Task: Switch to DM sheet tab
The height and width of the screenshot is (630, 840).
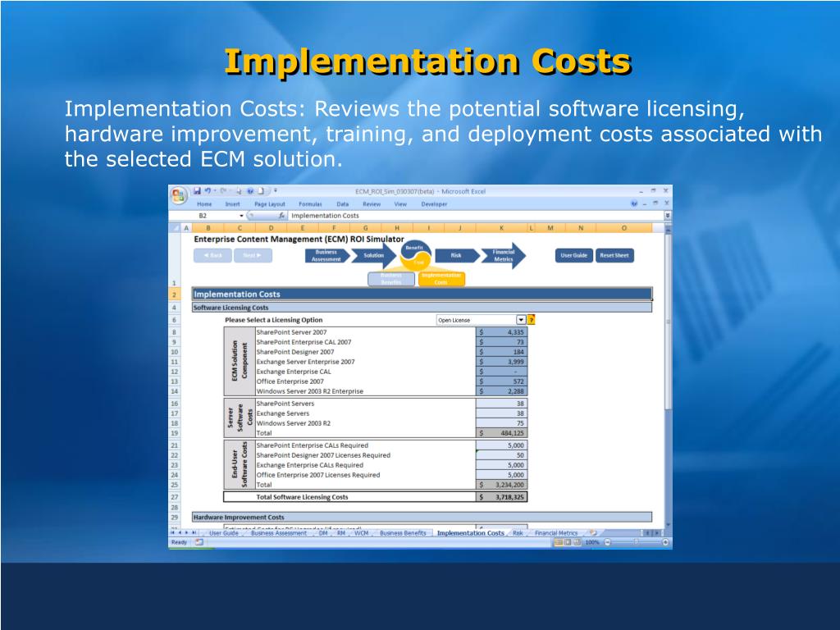Action: [323, 533]
